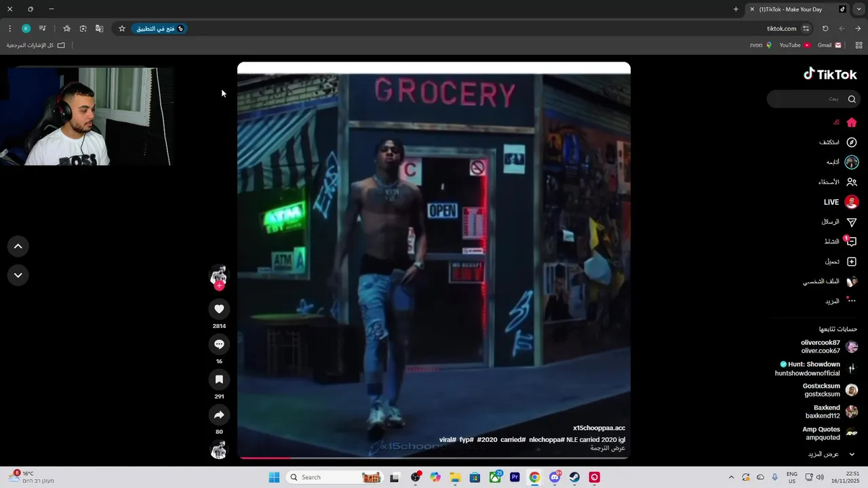
Task: Open the Profile menu item
Action: 830,281
